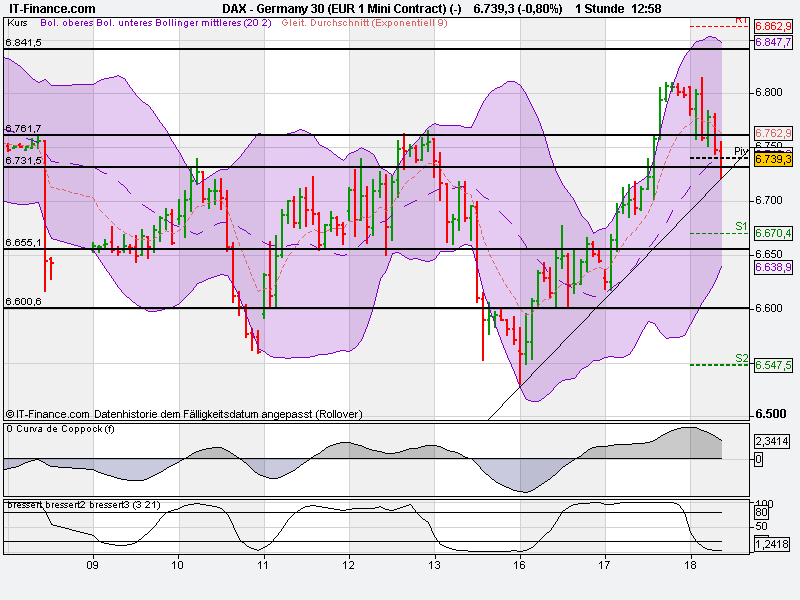Click the green 6.547,5 support price tag
The image size is (800, 600).
pyautogui.click(x=773, y=365)
